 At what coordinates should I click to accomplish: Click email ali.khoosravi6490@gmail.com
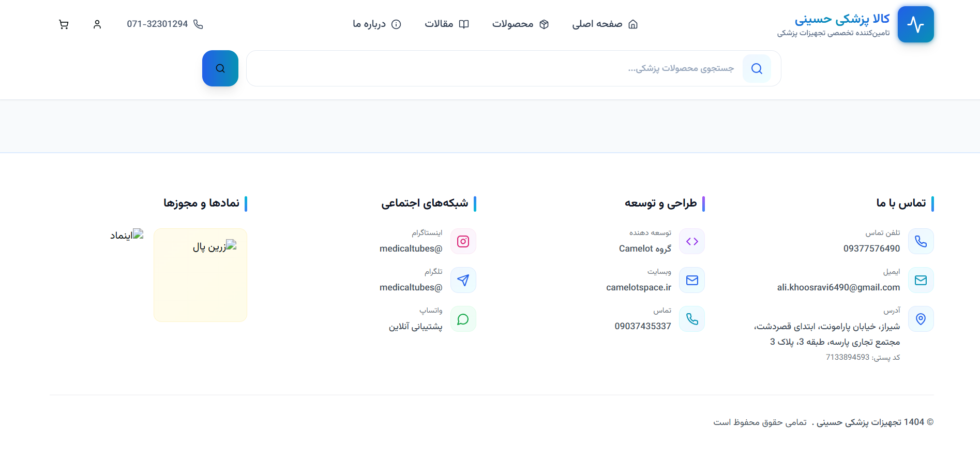[x=838, y=287]
